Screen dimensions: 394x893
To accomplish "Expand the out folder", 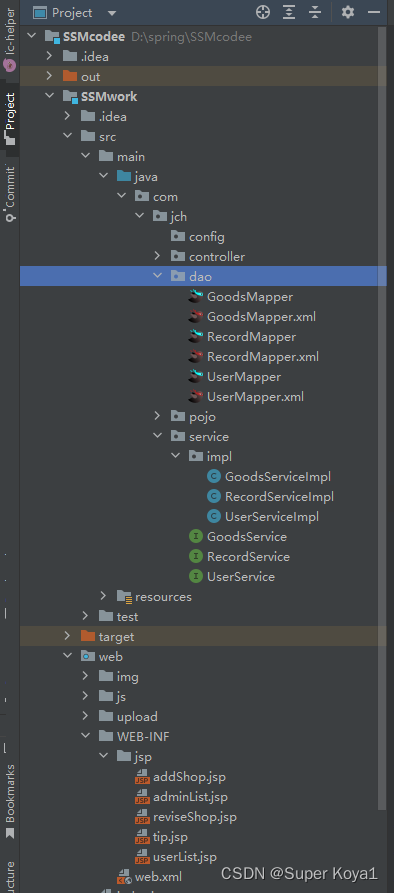I will pos(50,76).
